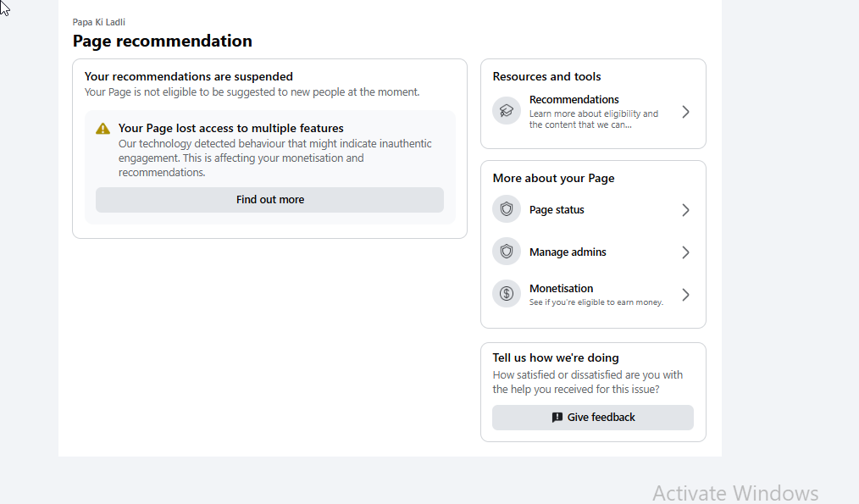Click the Find out more button
859x504 pixels.
click(x=269, y=200)
